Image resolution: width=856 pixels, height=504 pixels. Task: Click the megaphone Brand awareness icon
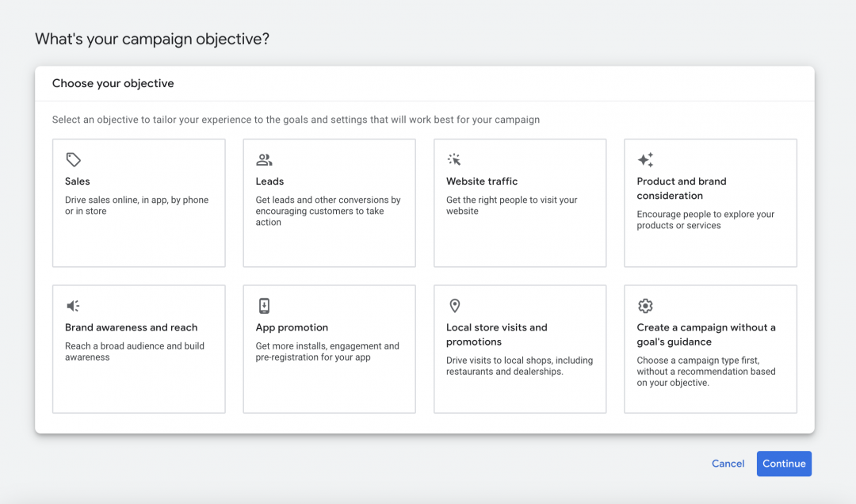click(x=73, y=306)
